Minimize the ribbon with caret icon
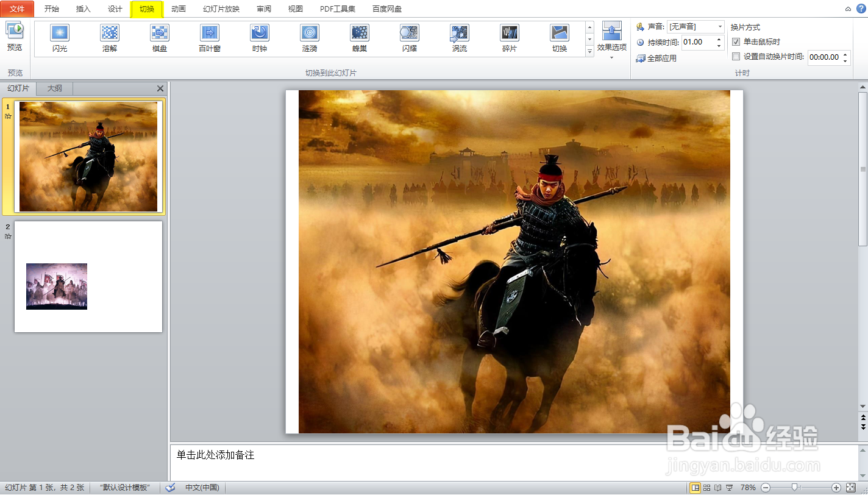This screenshot has height=495, width=868. 848,9
